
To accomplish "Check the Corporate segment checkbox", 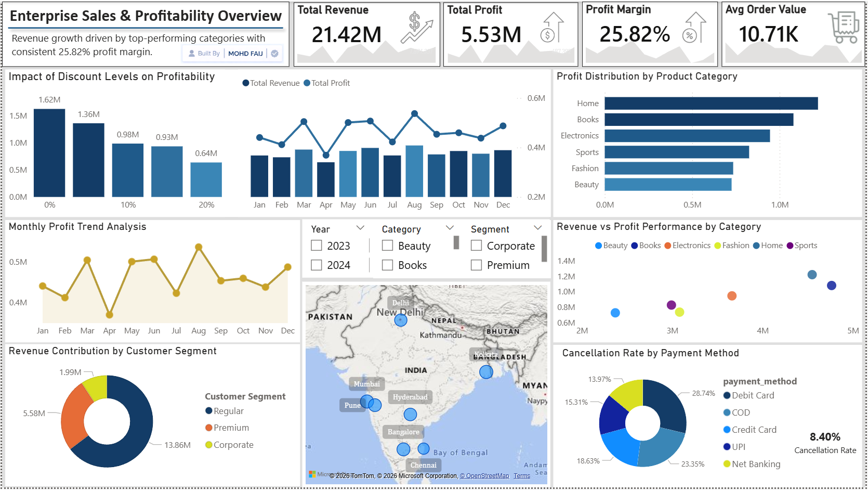I will (x=476, y=246).
